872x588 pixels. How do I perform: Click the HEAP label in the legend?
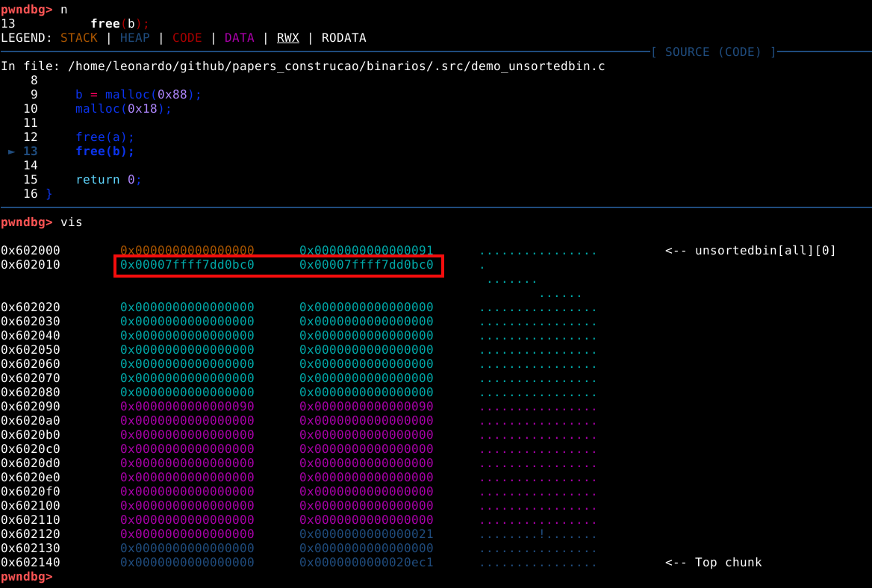[x=134, y=38]
